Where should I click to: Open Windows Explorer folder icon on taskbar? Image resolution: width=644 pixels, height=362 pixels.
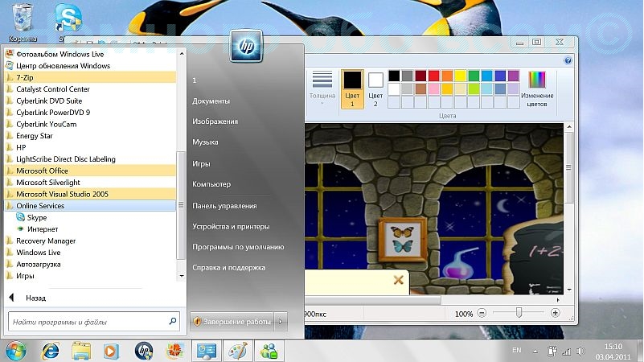tap(81, 351)
